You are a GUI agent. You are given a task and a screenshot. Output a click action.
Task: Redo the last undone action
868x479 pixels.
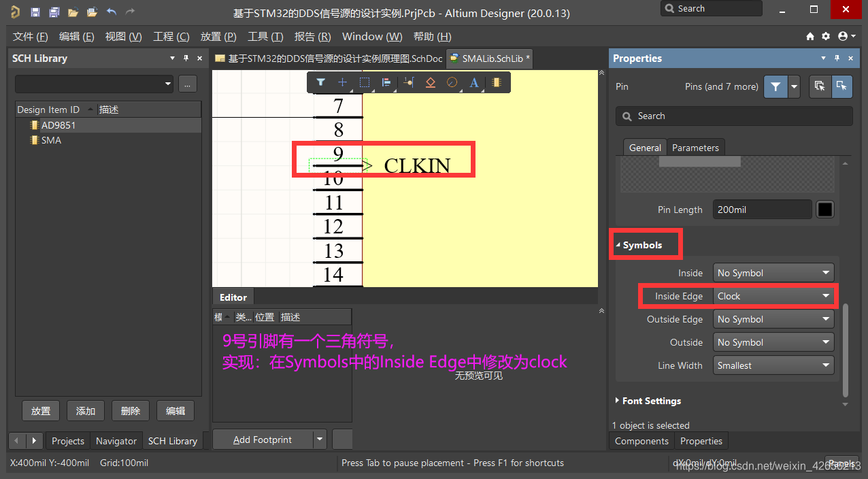130,12
